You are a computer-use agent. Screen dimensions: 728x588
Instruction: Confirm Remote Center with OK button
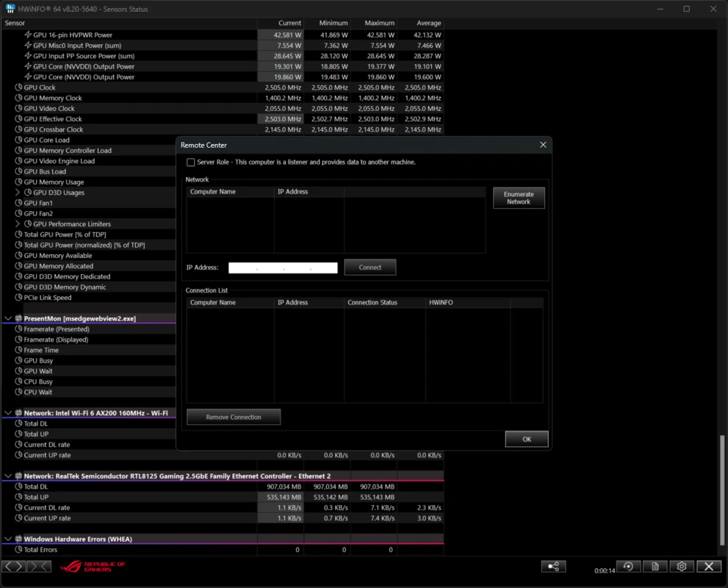(527, 439)
